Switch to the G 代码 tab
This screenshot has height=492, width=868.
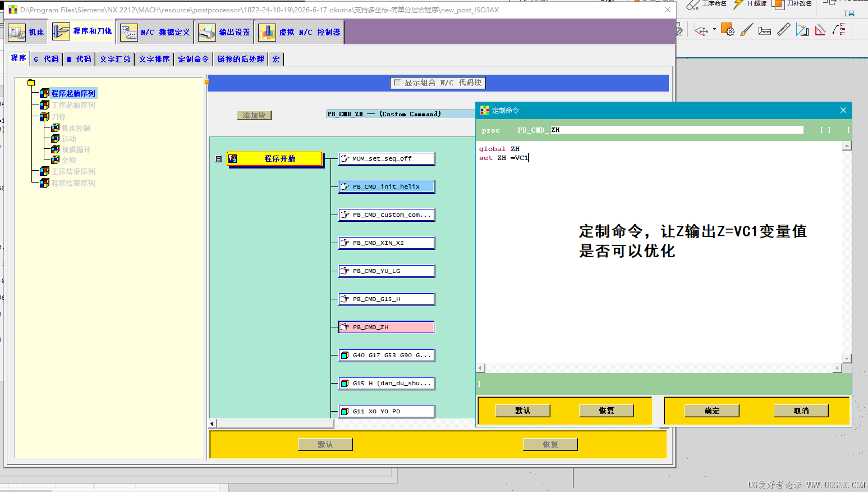point(46,59)
